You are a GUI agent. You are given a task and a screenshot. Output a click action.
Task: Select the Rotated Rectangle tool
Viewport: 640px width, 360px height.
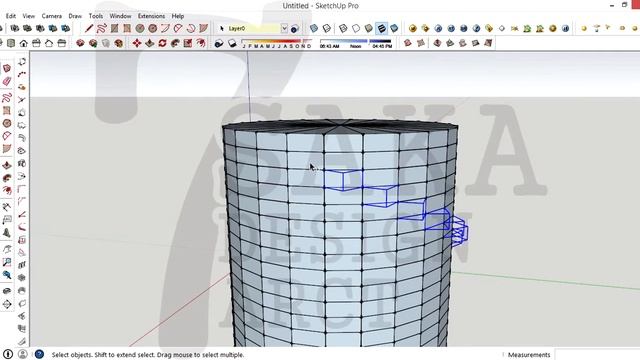tap(127, 29)
